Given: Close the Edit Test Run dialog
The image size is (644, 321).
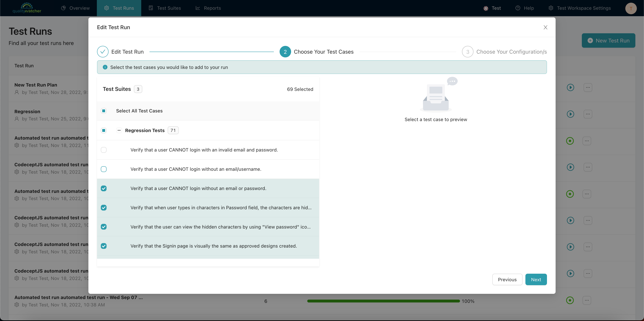Looking at the screenshot, I should 545,27.
